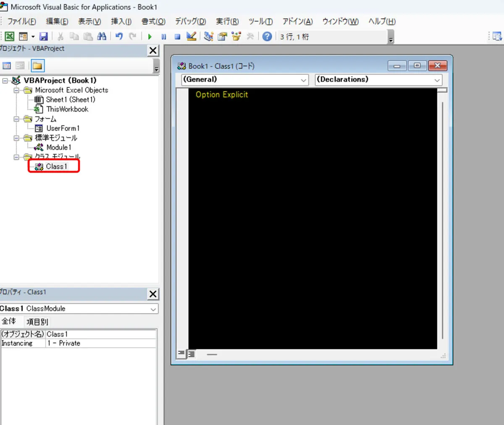
Task: Toggle Design Mode icon in toolbar
Action: [x=192, y=37]
